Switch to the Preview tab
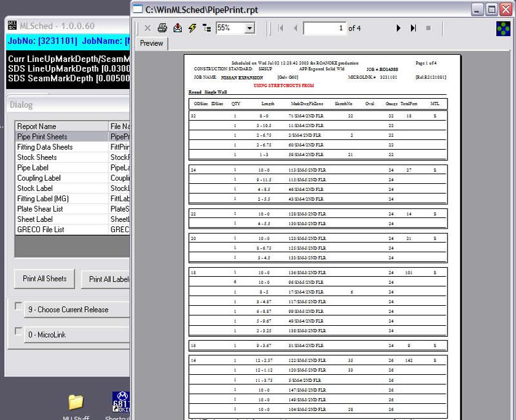This screenshot has width=516, height=420. coord(152,43)
